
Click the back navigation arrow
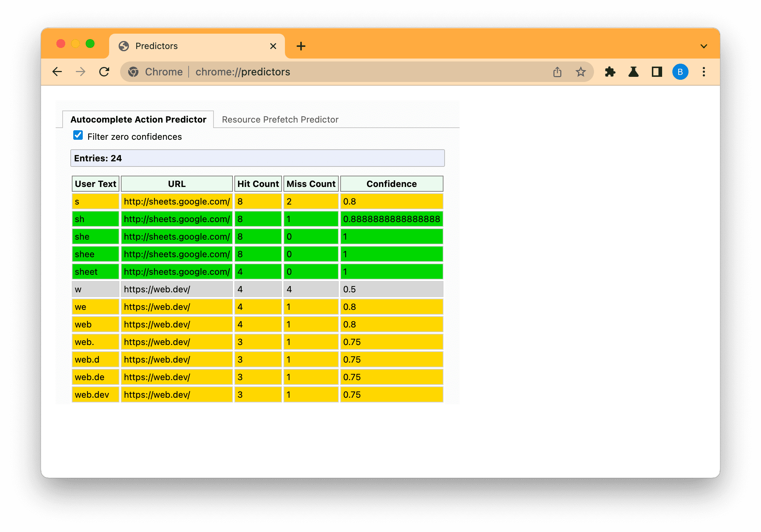tap(56, 72)
